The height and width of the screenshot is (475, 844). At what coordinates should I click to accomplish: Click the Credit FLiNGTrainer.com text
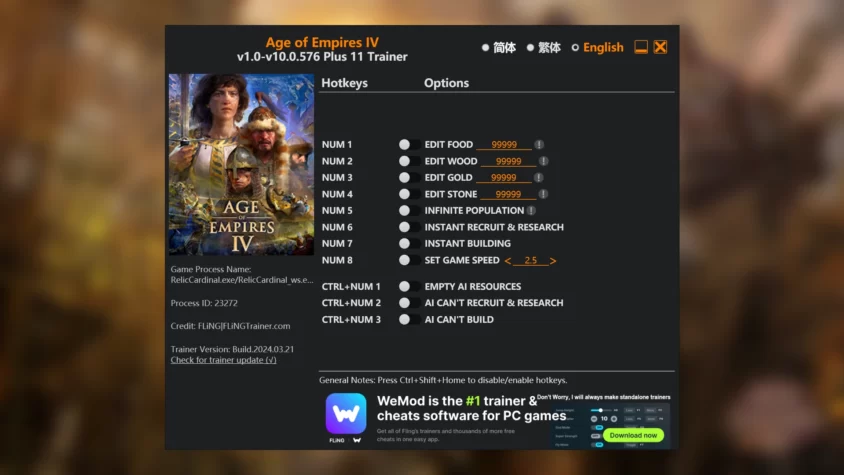(230, 326)
